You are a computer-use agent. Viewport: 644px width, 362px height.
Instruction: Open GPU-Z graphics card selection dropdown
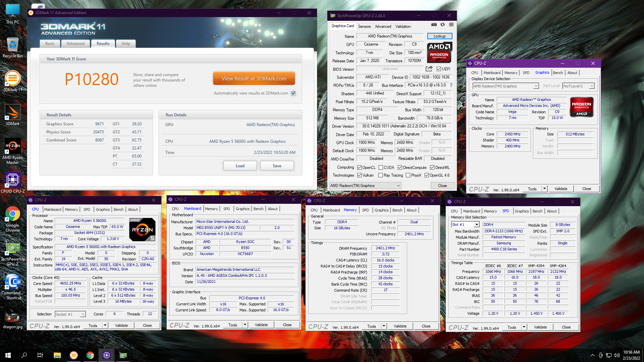click(365, 186)
